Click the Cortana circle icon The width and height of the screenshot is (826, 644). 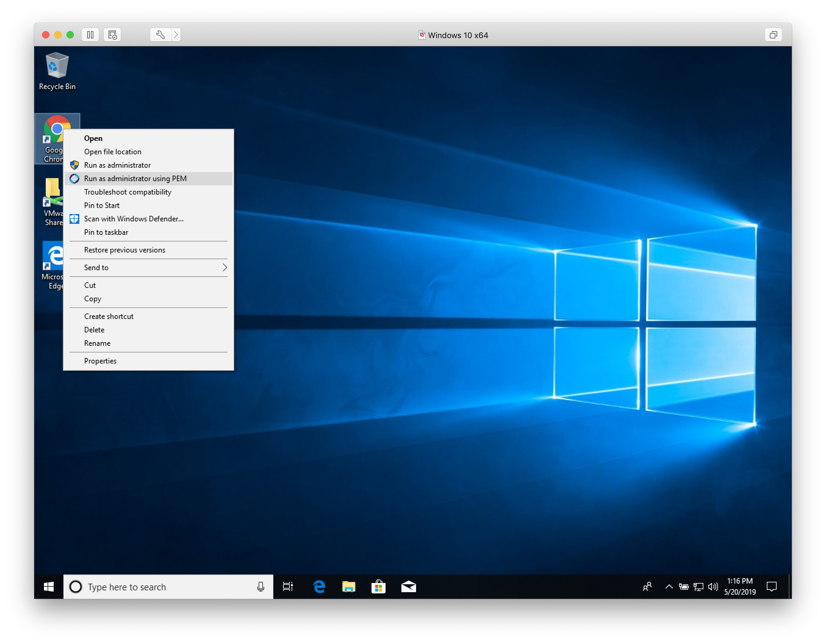coord(76,586)
